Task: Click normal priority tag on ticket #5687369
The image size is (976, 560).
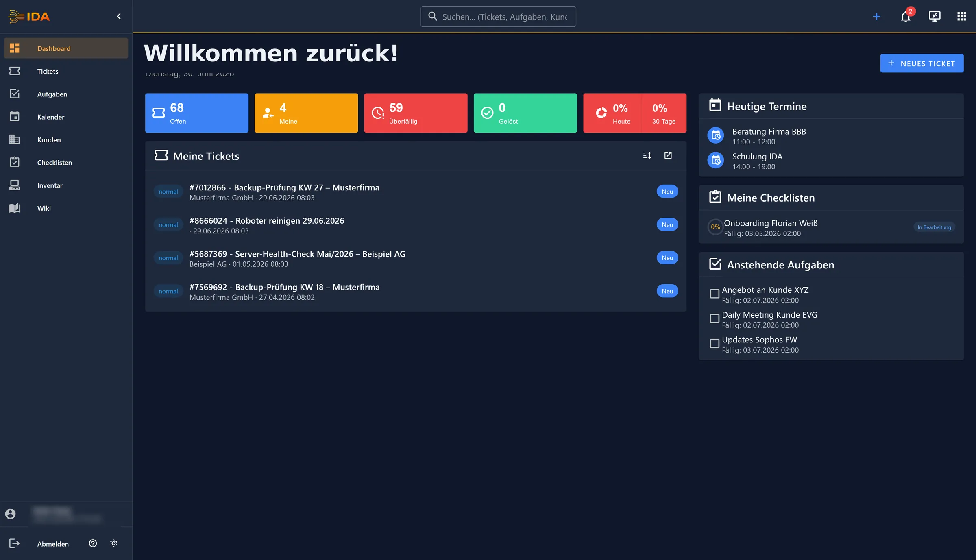Action: tap(168, 258)
